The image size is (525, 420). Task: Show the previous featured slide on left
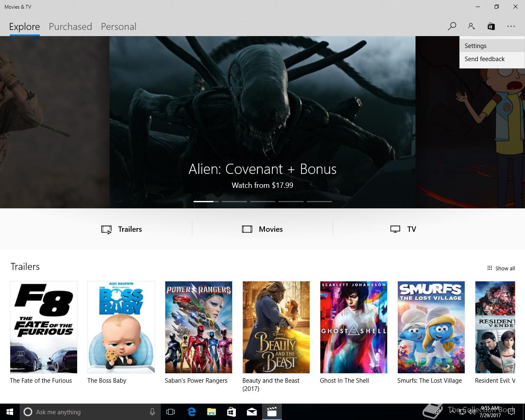coord(55,122)
